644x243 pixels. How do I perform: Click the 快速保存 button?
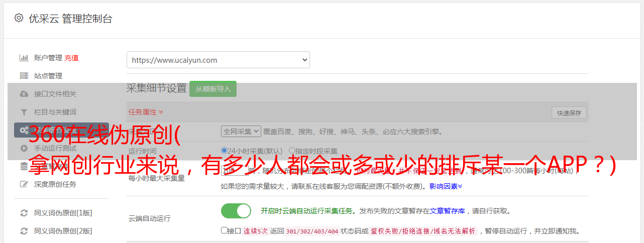(x=569, y=113)
